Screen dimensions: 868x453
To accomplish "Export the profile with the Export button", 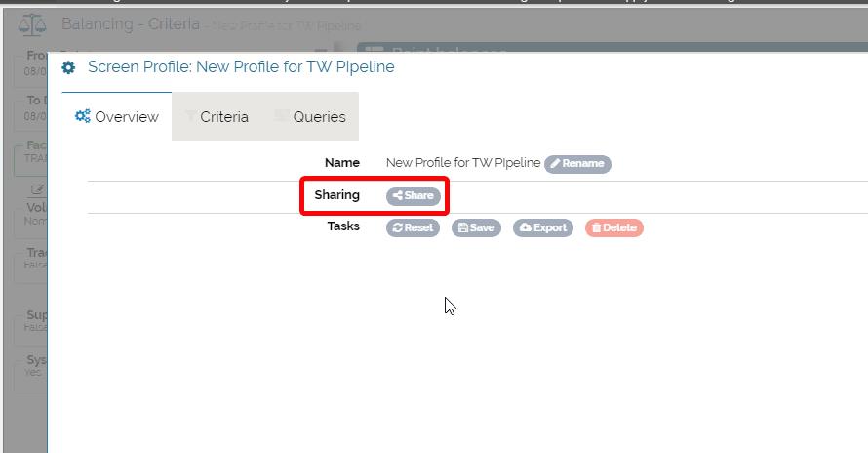I will 542,227.
